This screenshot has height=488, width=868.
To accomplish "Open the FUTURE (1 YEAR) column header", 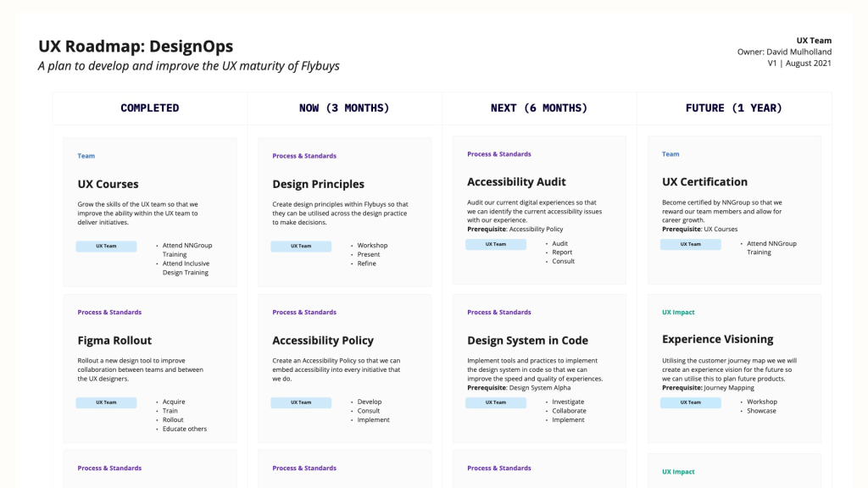I will 733,108.
